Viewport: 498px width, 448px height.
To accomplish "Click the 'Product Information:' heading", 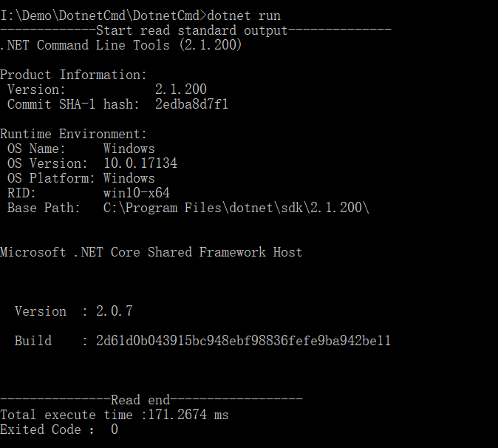I will (73, 75).
